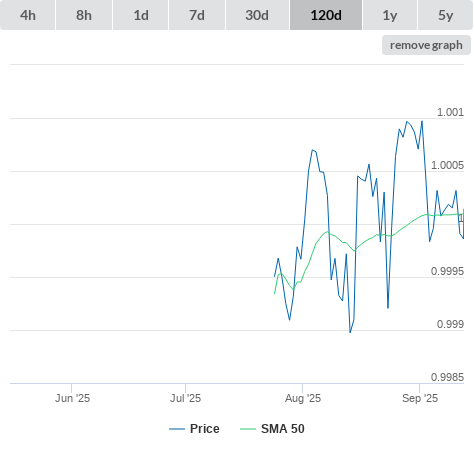Open the 7d time range
474x455 pixels.
(197, 15)
